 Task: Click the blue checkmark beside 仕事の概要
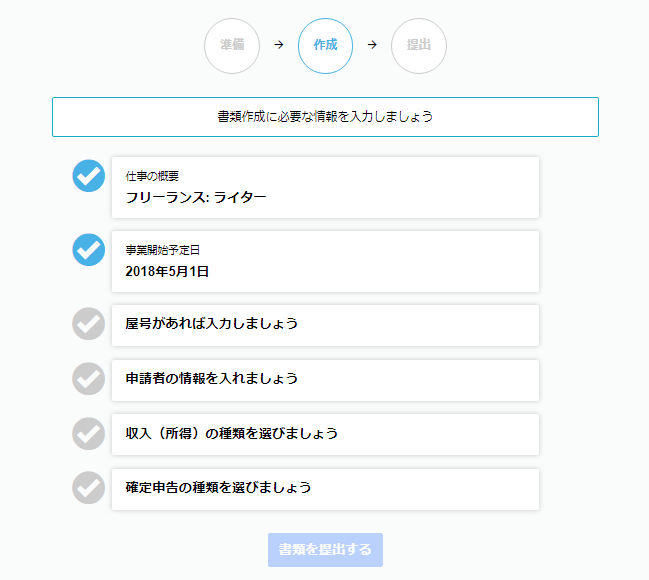point(89,176)
